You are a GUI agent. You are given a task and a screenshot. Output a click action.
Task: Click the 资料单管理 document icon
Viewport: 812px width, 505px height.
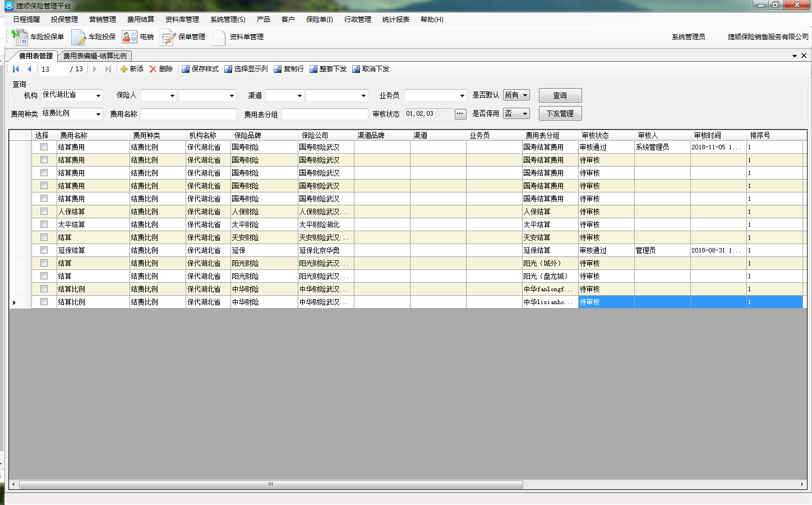coord(219,37)
